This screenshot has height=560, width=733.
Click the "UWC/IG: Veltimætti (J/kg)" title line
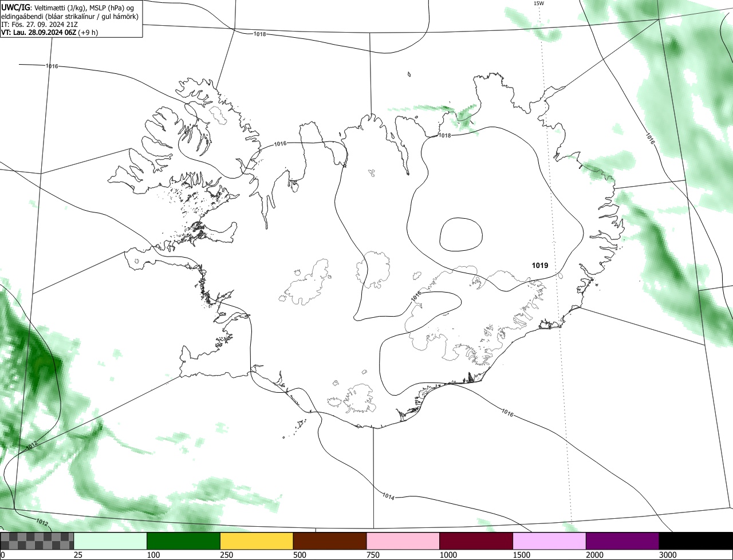(68, 7)
